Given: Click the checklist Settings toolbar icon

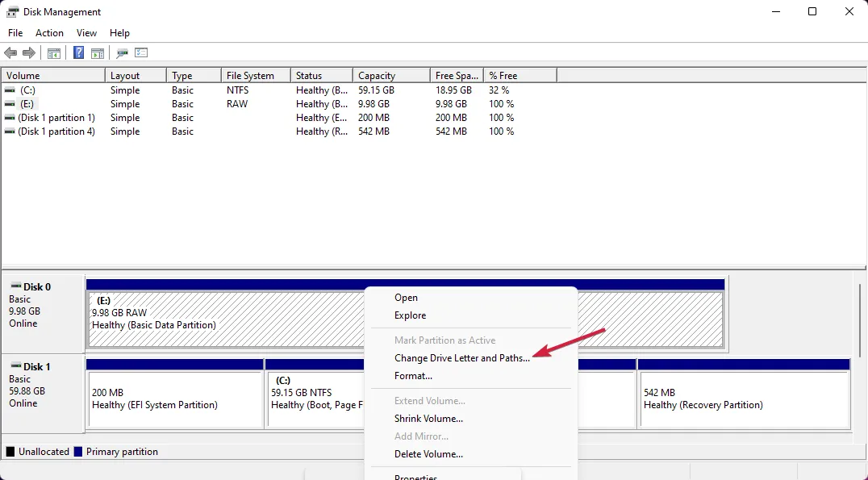Looking at the screenshot, I should pos(142,53).
